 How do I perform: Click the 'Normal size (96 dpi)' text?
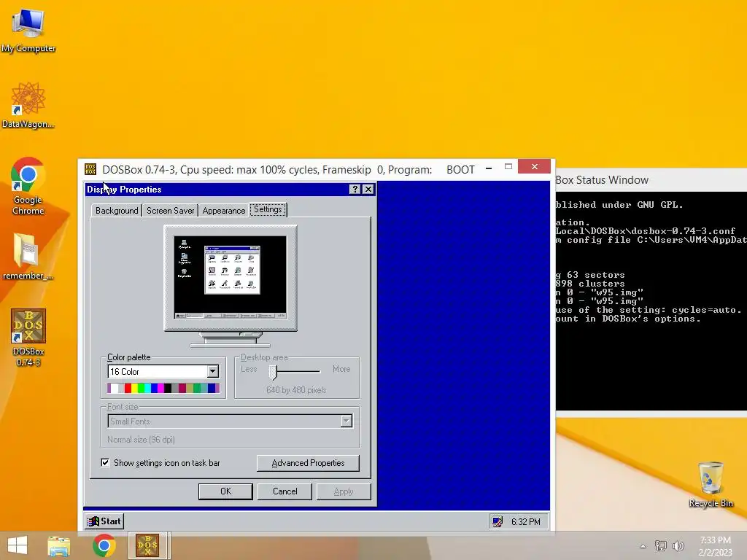(141, 440)
